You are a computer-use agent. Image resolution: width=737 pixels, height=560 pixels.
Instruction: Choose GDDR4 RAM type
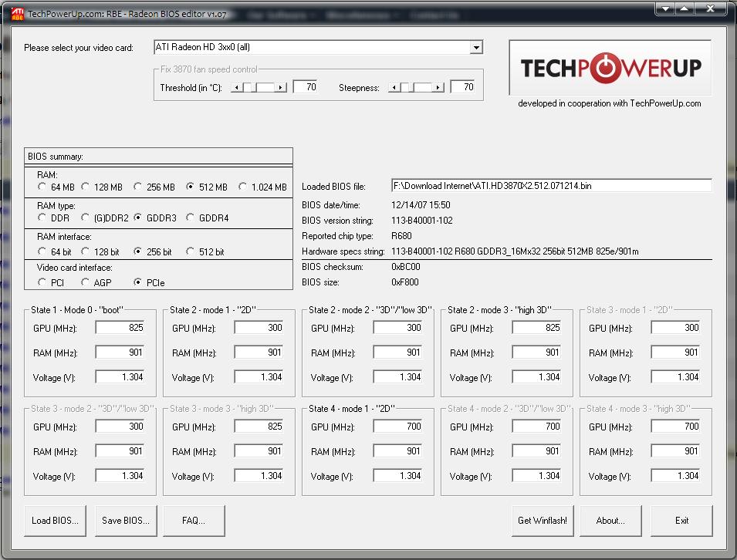pos(190,218)
